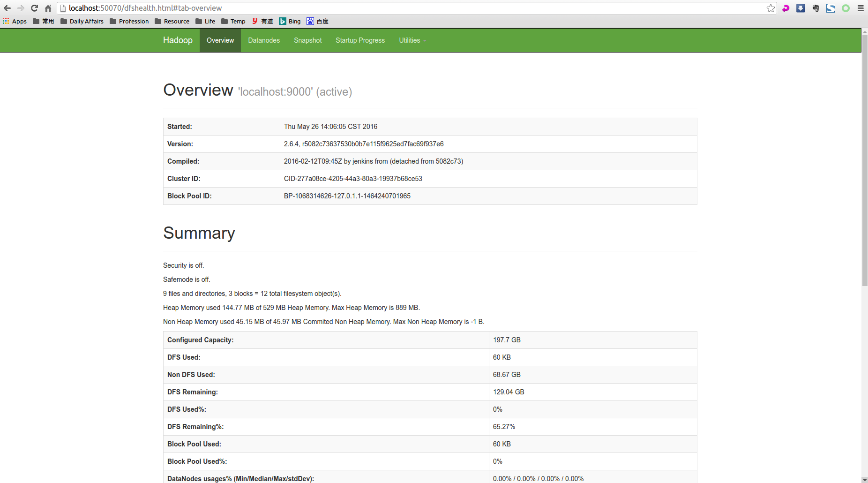Switch to the Datanodes tab
This screenshot has width=868, height=483.
264,40
